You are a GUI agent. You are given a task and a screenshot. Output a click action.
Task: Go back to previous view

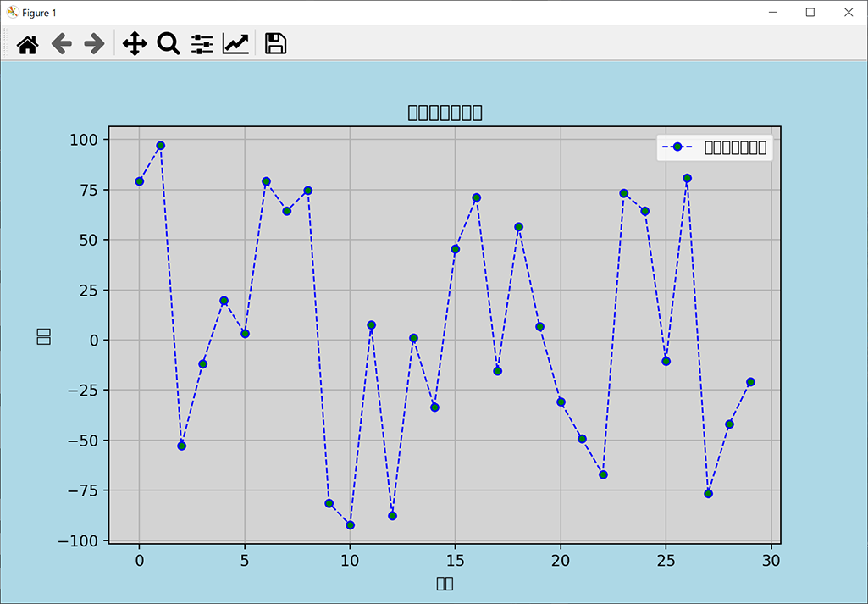(62, 44)
